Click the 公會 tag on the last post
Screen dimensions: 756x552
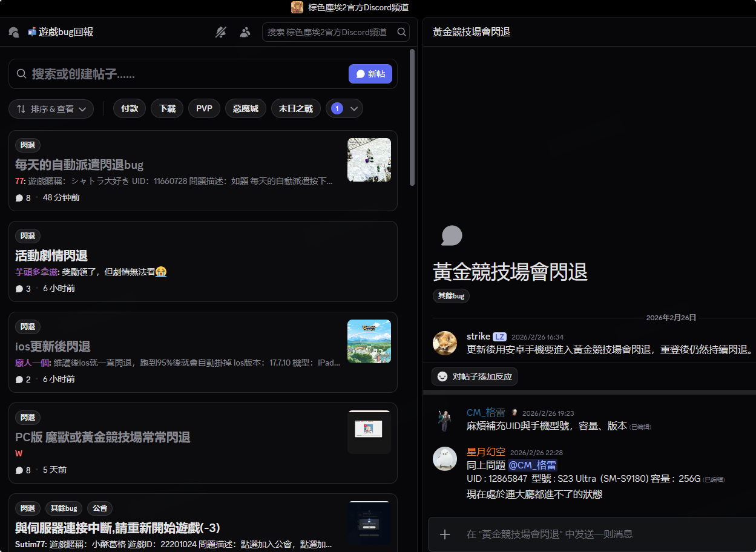(x=100, y=508)
